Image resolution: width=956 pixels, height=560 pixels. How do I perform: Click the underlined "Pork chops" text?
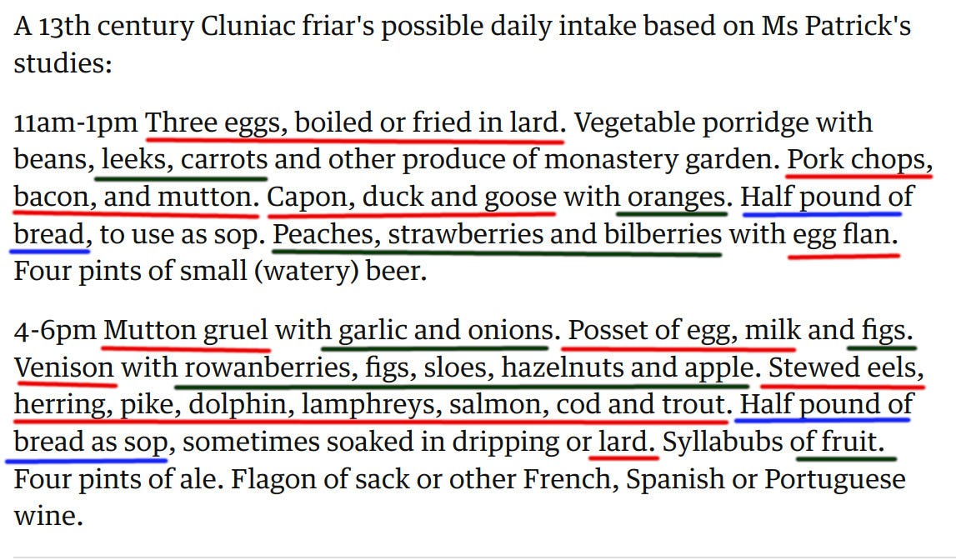tap(858, 160)
